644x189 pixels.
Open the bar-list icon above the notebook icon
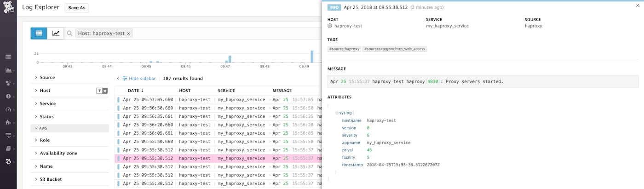tap(8, 135)
